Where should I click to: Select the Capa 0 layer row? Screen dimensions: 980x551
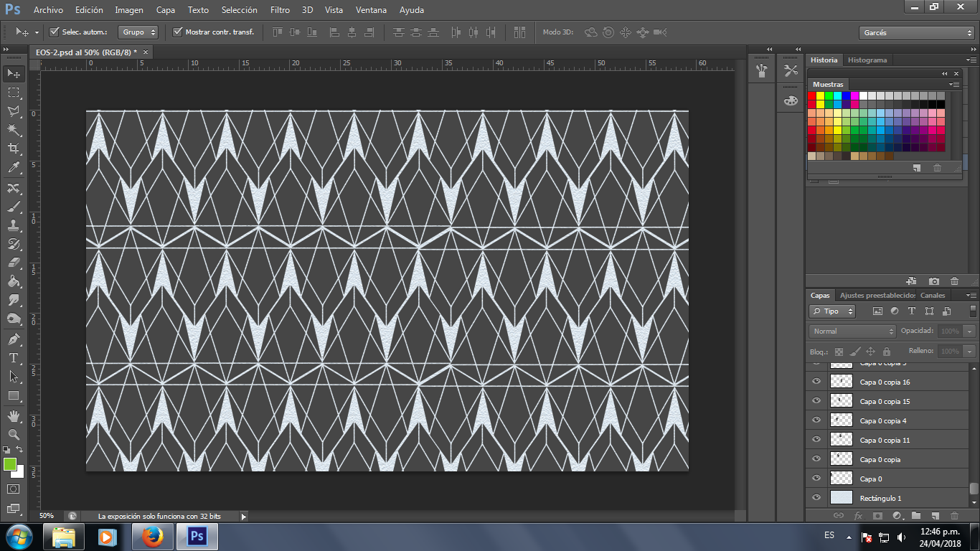[888, 479]
